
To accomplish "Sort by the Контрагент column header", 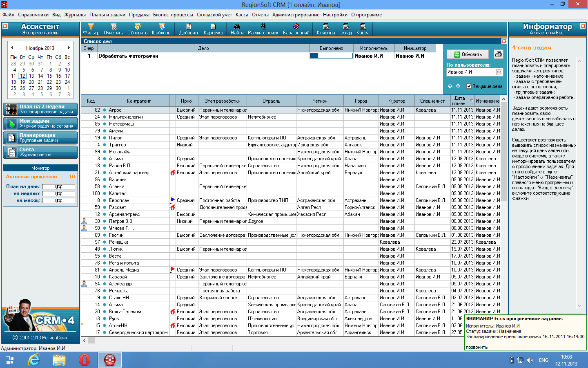I will pos(139,101).
